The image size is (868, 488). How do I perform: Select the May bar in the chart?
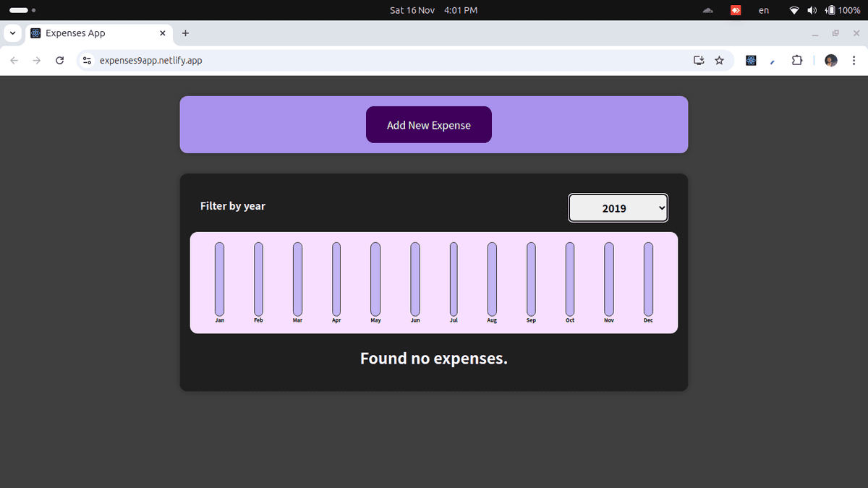point(375,278)
